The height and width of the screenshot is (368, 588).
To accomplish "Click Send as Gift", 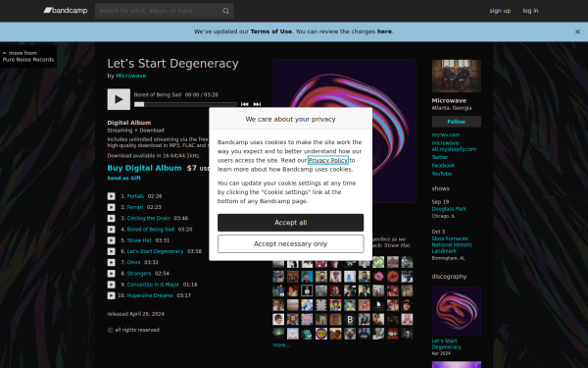I will point(123,178).
